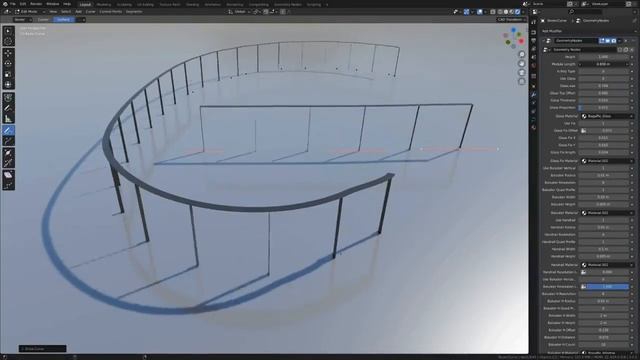Open the Global transform orientation dropdown

pos(239,12)
